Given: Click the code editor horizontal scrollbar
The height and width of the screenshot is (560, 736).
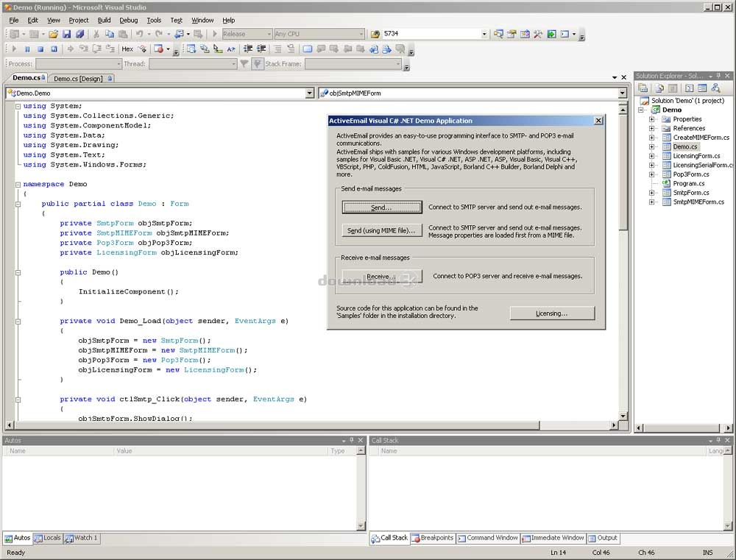Looking at the screenshot, I should (277, 425).
